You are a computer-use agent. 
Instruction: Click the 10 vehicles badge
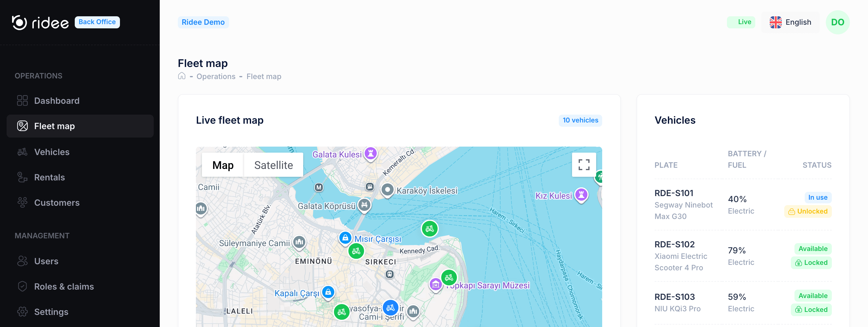point(580,120)
